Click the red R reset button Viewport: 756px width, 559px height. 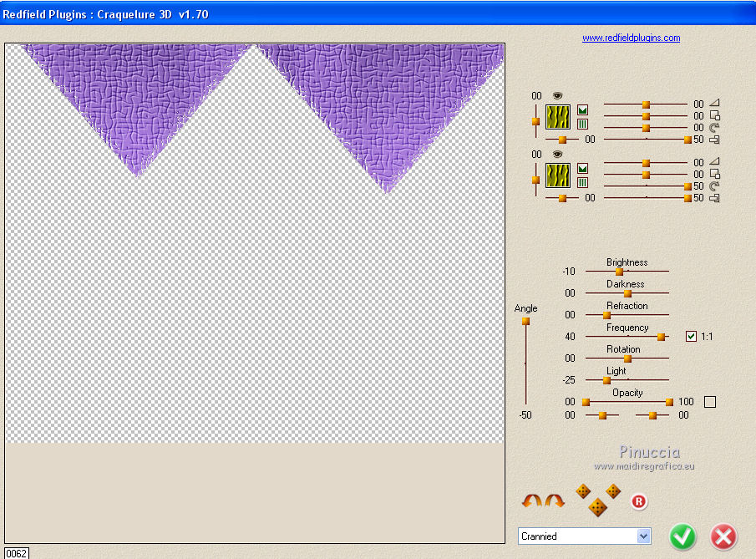pos(639,501)
